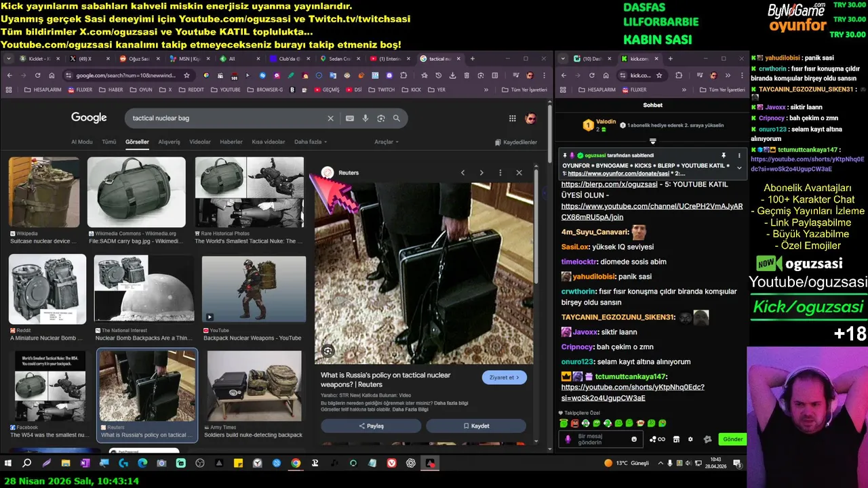Image resolution: width=868 pixels, height=488 pixels.
Task: Expand the pinned chat message chevron
Action: pos(739,167)
